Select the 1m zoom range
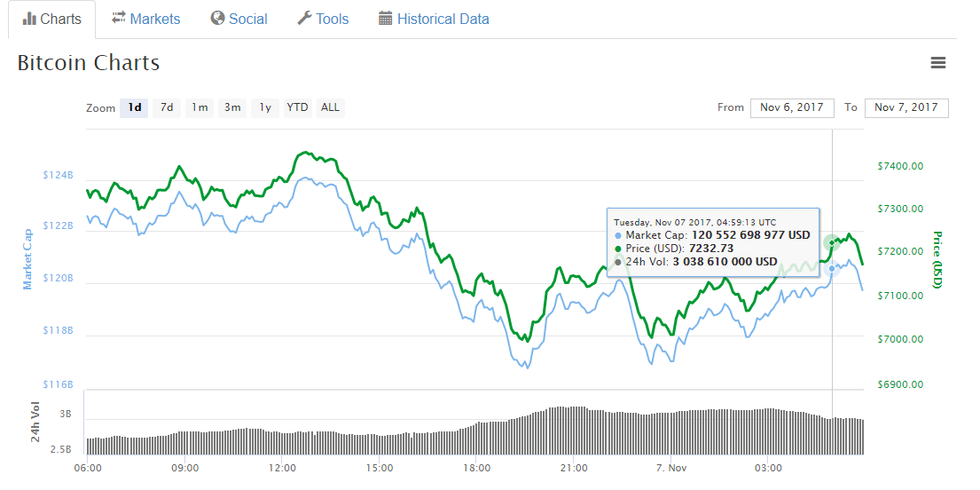This screenshot has height=490, width=980. click(x=200, y=107)
